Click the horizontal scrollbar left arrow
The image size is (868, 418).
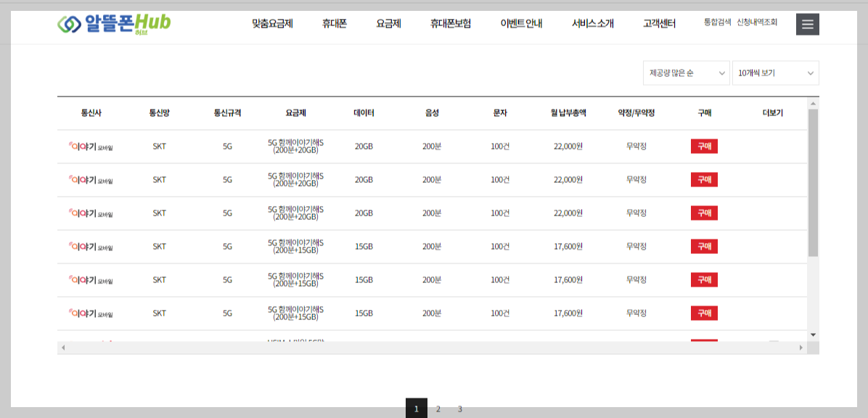(63, 348)
